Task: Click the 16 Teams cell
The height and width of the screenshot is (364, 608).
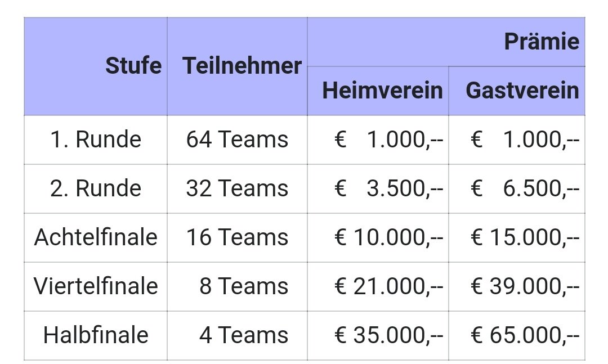Action: click(238, 237)
